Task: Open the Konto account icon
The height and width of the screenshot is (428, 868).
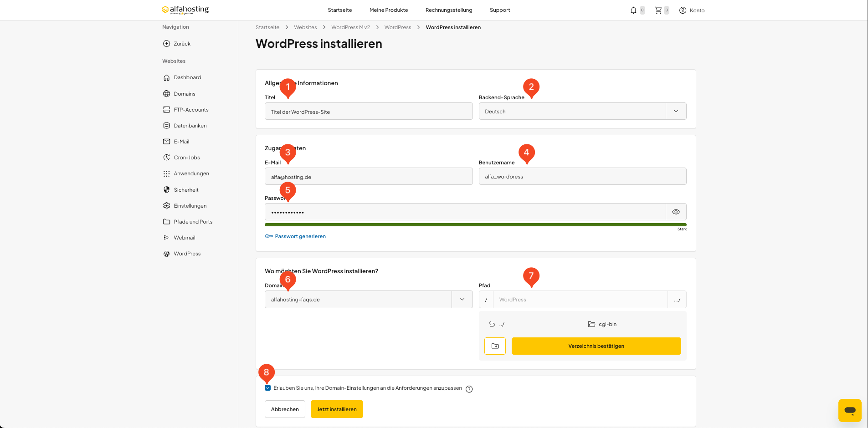Action: tap(683, 10)
